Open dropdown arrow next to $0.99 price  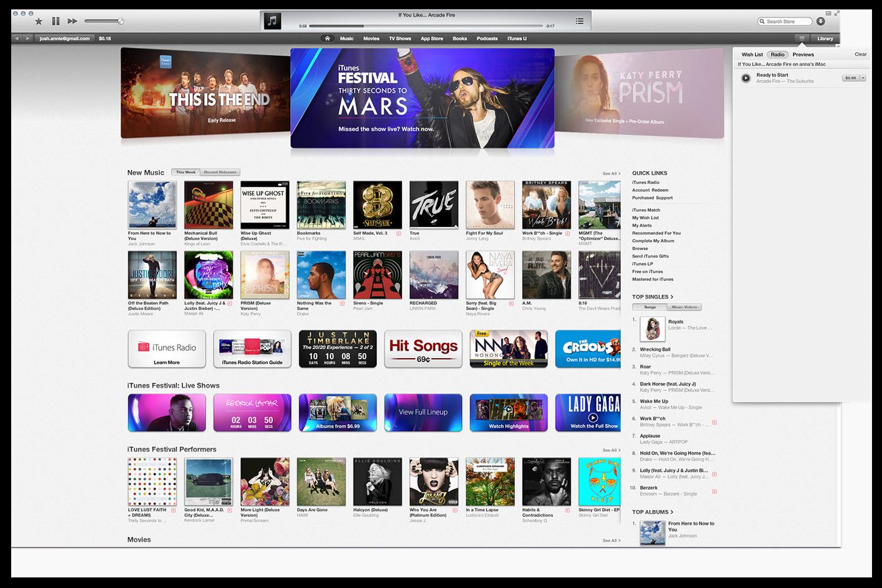pyautogui.click(x=863, y=78)
